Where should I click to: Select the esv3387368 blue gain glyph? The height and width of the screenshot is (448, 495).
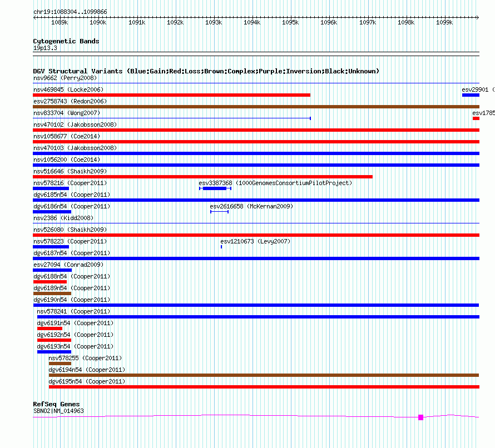215,188
